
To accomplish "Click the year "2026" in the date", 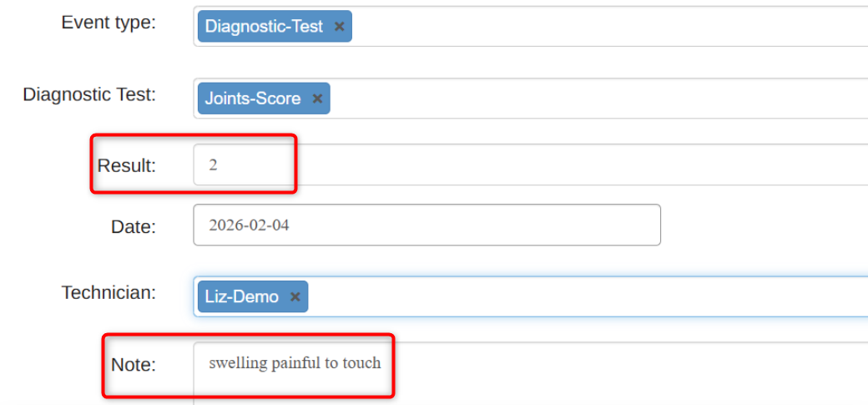I will coord(225,225).
